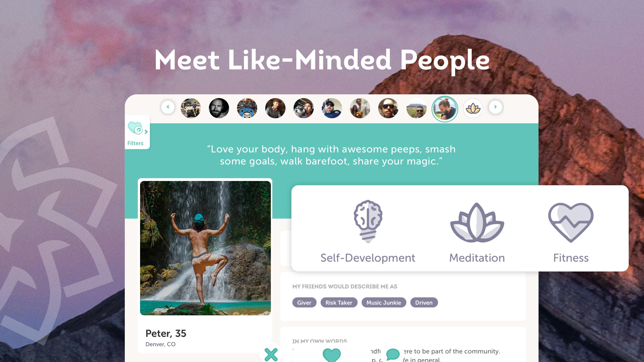Select the highlighted man-bun profile thumbnail

(445, 109)
